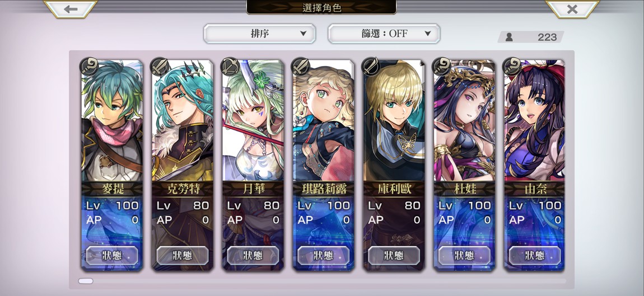Close the character selection screen

point(572,8)
